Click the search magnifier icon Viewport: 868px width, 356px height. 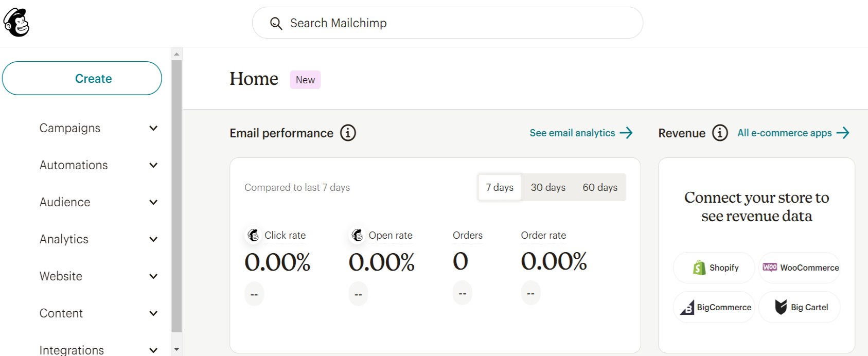point(276,23)
